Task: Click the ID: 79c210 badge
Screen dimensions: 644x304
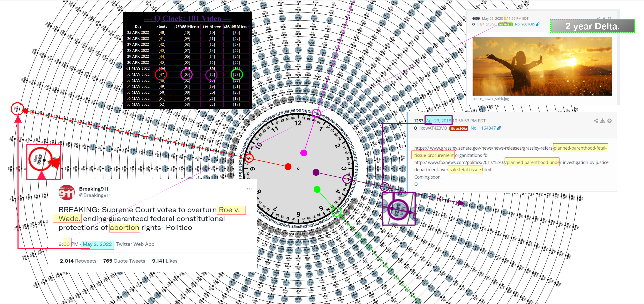Action: [505, 24]
